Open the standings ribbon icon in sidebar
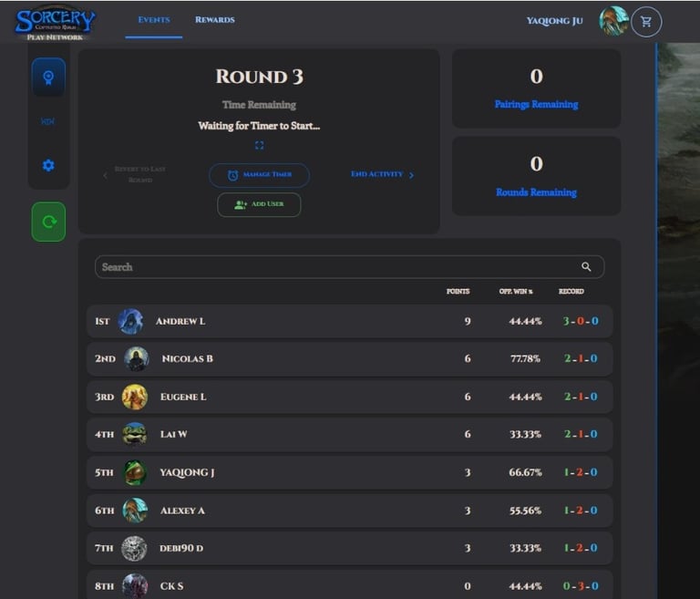 point(48,77)
